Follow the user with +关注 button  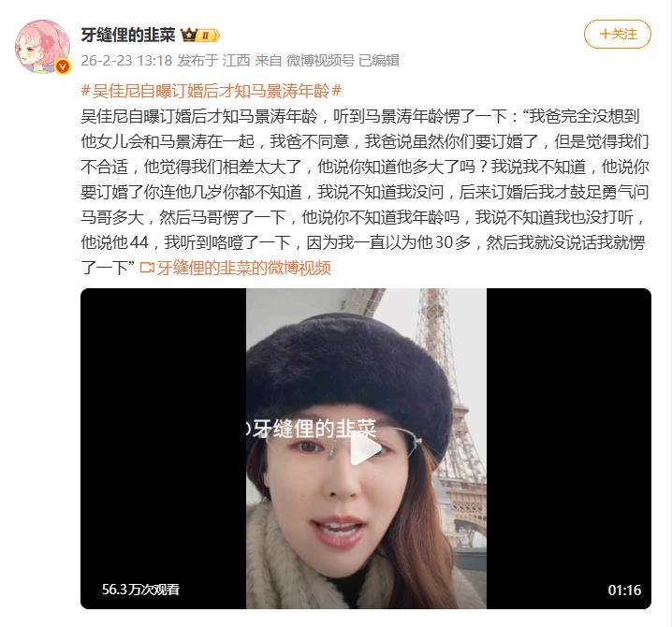pos(618,35)
